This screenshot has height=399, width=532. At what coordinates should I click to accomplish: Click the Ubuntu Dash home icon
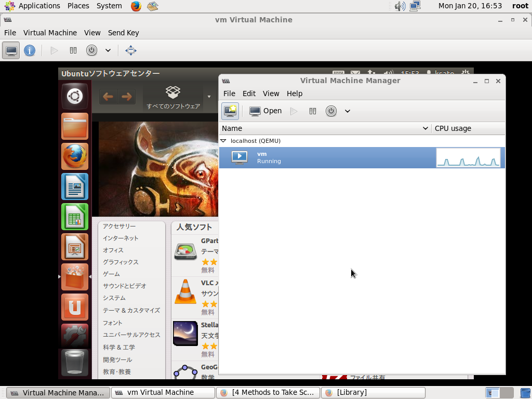(x=75, y=96)
